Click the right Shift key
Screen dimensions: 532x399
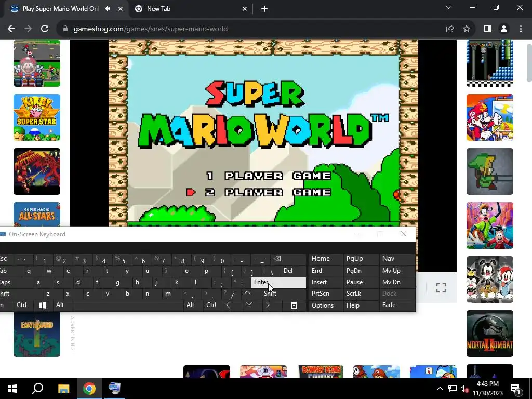[x=283, y=294]
